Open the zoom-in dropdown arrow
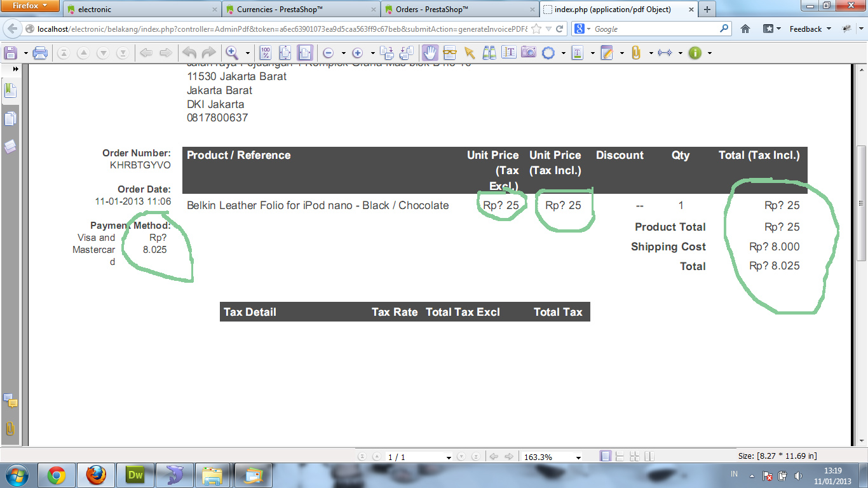 (x=373, y=53)
